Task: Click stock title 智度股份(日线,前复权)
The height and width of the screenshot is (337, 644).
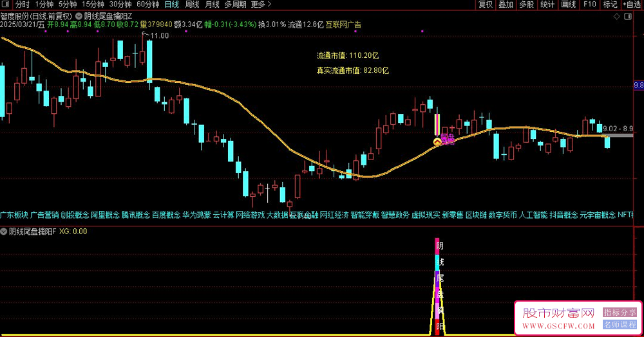Action: pos(37,16)
